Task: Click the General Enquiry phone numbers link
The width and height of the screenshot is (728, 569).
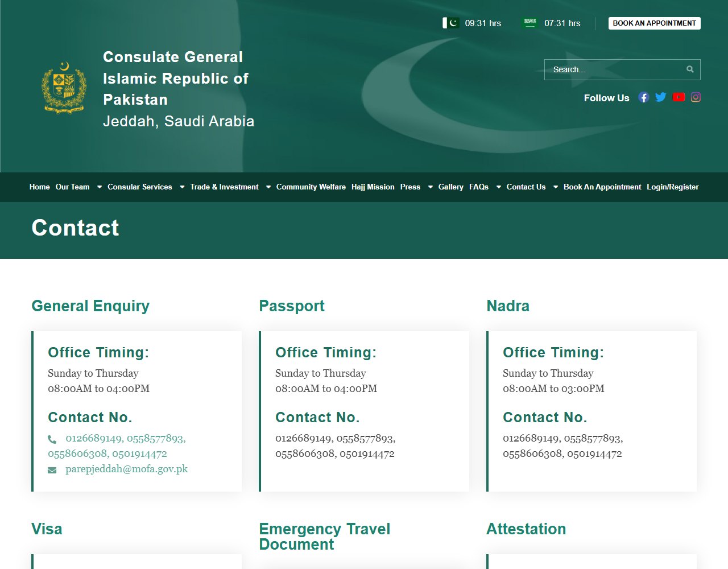Action: pos(117,446)
